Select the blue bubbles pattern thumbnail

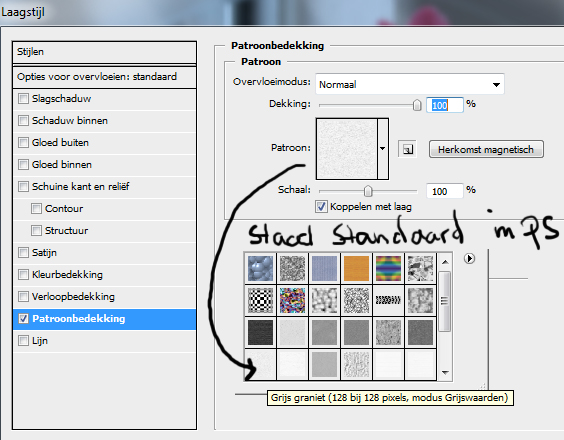[260, 268]
